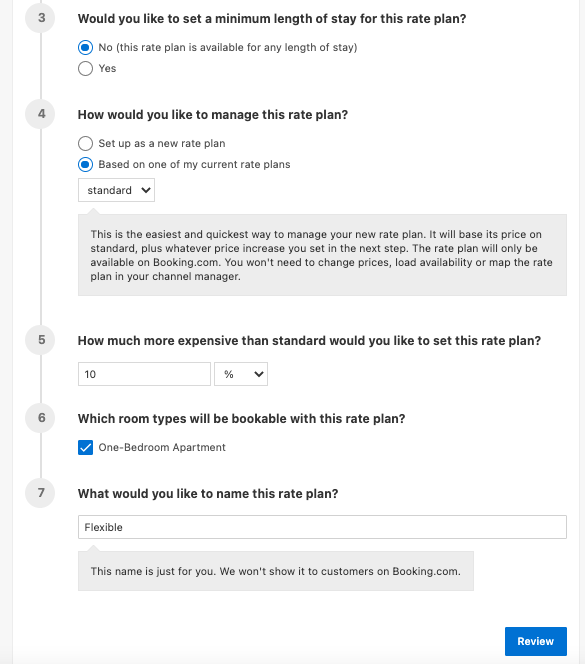This screenshot has width=585, height=664.
Task: Select 'Based on one of my current rate plans'
Action: [85, 164]
